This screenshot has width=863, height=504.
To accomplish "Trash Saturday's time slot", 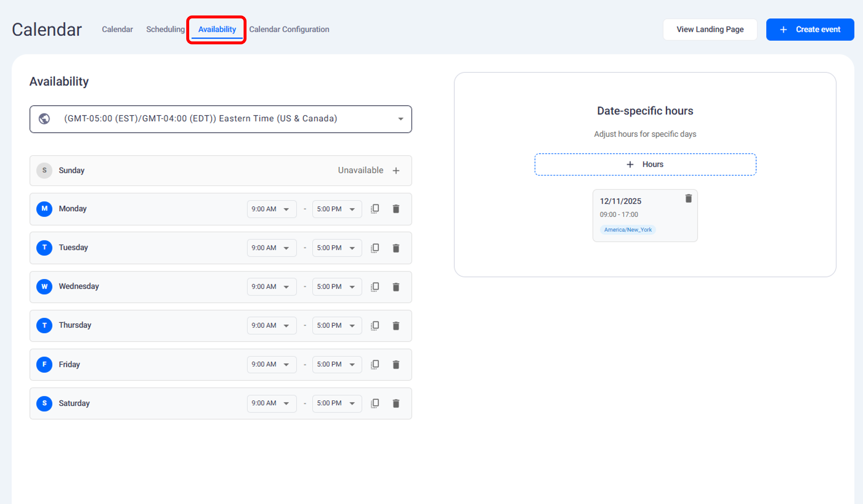I will point(396,403).
